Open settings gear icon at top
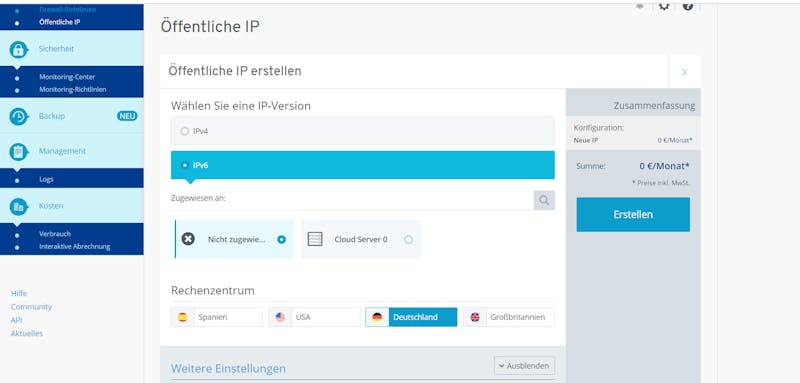The height and width of the screenshot is (383, 800). (663, 6)
